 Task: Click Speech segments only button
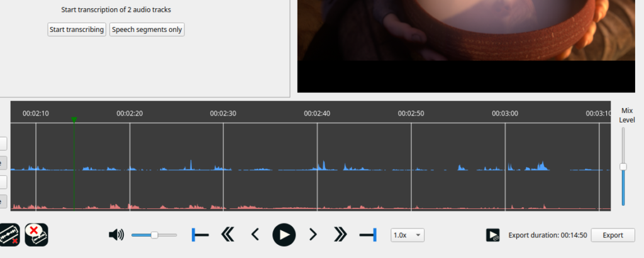147,30
